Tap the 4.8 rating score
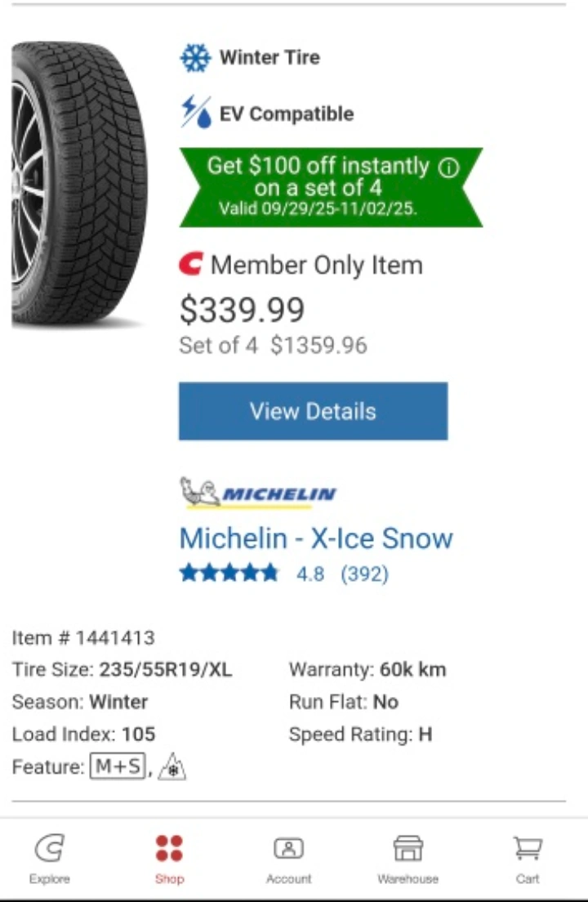The width and height of the screenshot is (588, 902). click(x=310, y=574)
